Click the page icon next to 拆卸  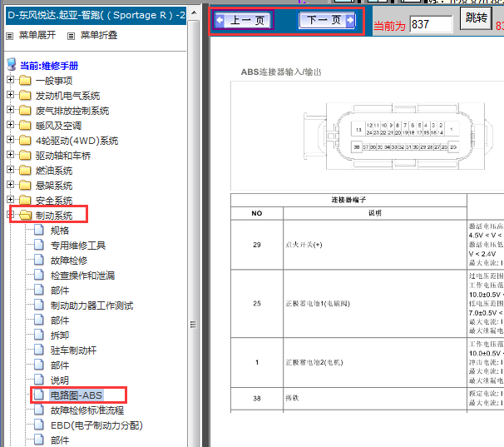pos(39,335)
